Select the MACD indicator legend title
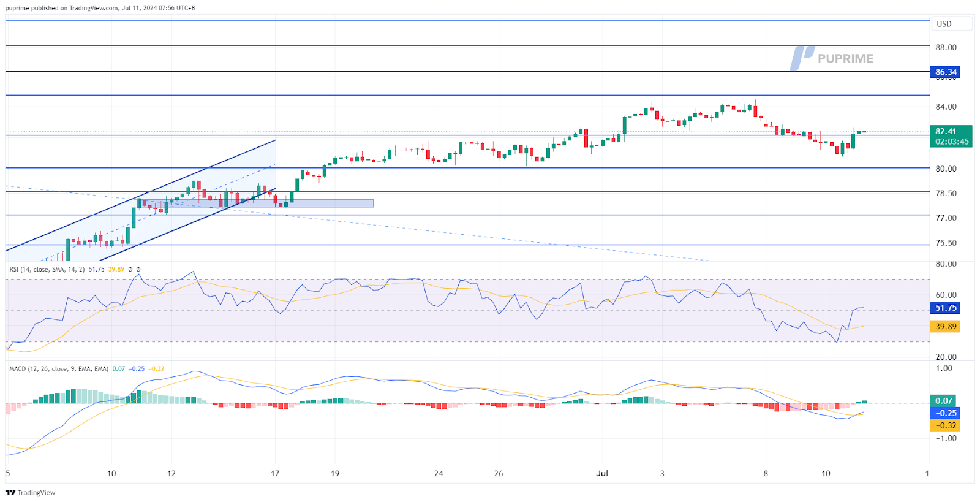The width and height of the screenshot is (980, 502). pos(59,368)
